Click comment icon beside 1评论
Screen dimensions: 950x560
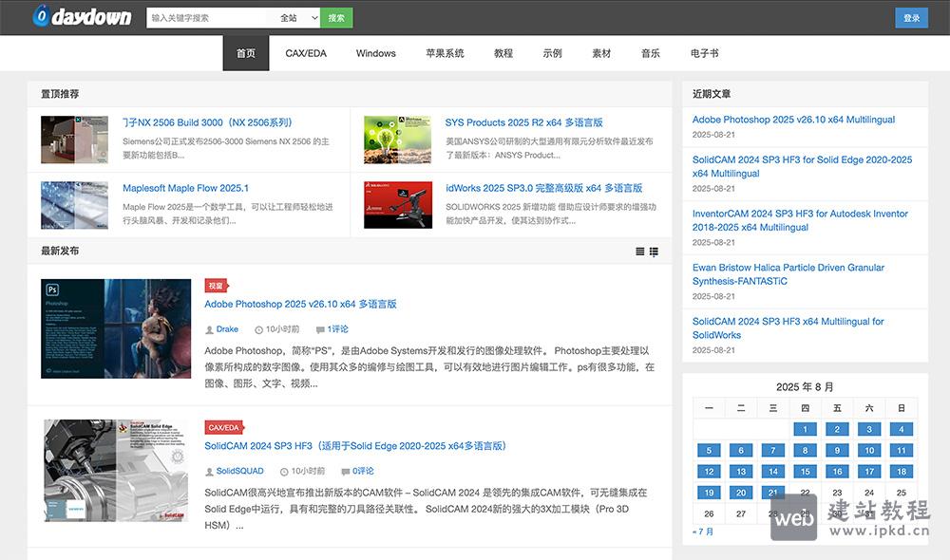[x=320, y=330]
